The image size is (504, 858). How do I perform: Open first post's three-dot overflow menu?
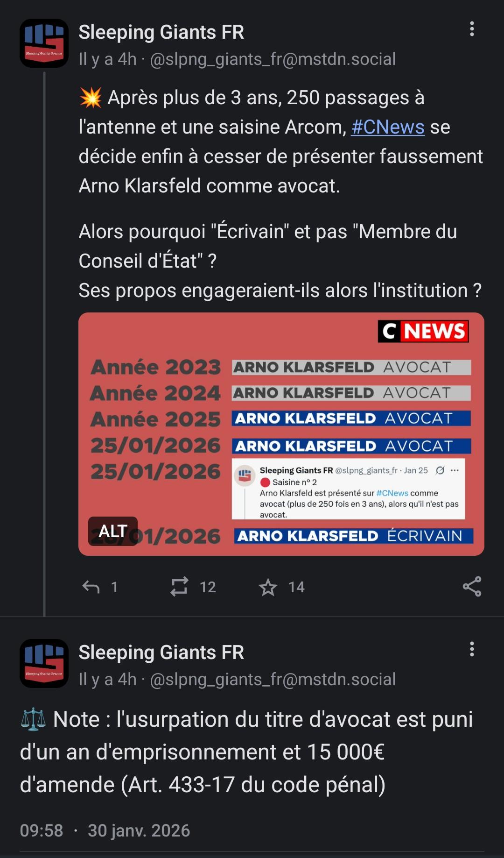(x=472, y=29)
